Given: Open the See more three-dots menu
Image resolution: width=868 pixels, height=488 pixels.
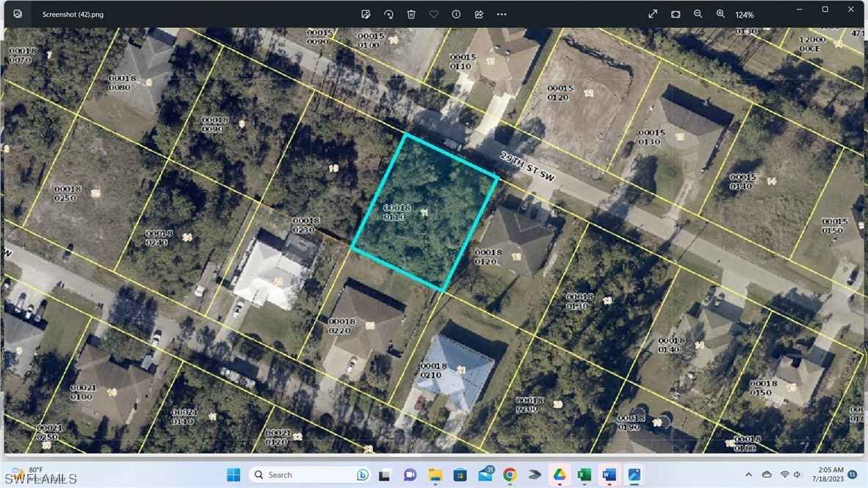Looking at the screenshot, I should click(502, 14).
